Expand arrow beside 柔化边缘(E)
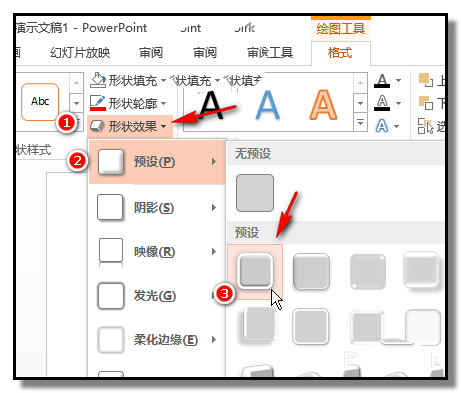Viewport: 461px width, 393px height. coord(214,340)
